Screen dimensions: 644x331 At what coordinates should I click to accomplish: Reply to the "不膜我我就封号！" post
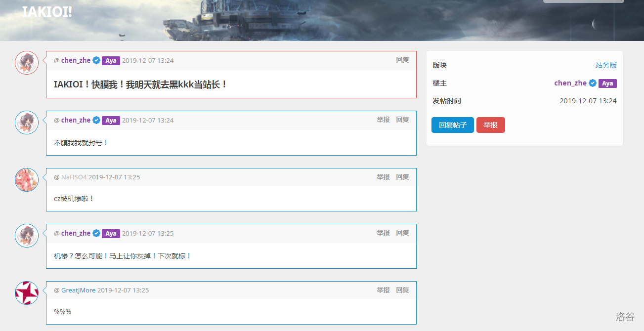402,120
